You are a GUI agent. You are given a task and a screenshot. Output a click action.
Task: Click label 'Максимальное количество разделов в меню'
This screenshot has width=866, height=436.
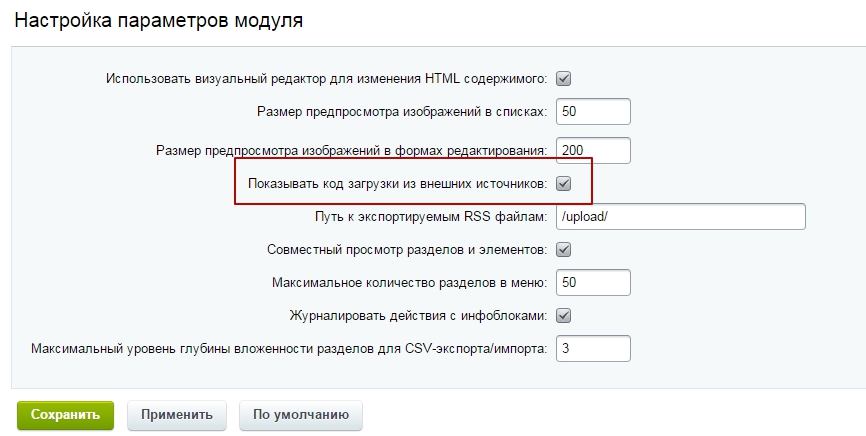[409, 283]
